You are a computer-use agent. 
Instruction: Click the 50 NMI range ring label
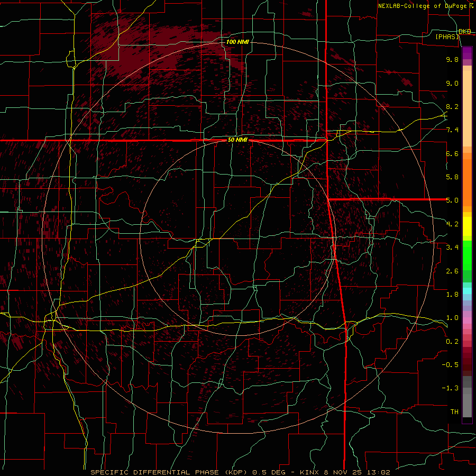(x=237, y=140)
